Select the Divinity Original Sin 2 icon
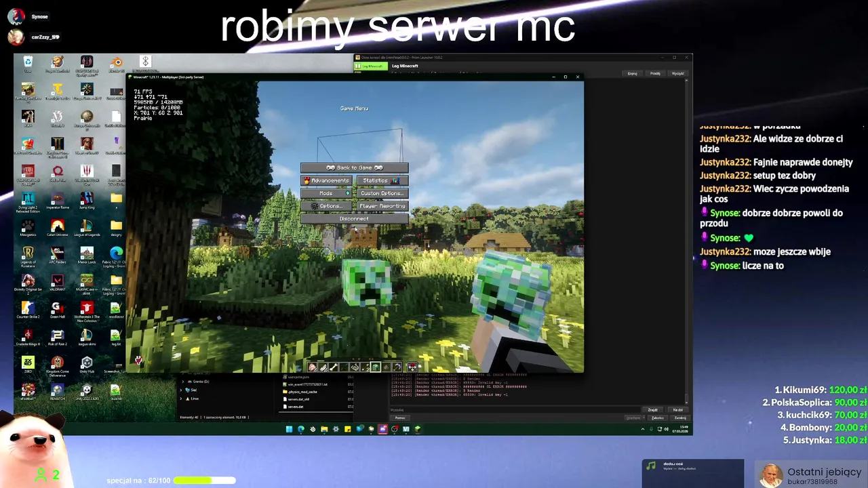Viewport: 868px width, 488px height. coord(28,283)
